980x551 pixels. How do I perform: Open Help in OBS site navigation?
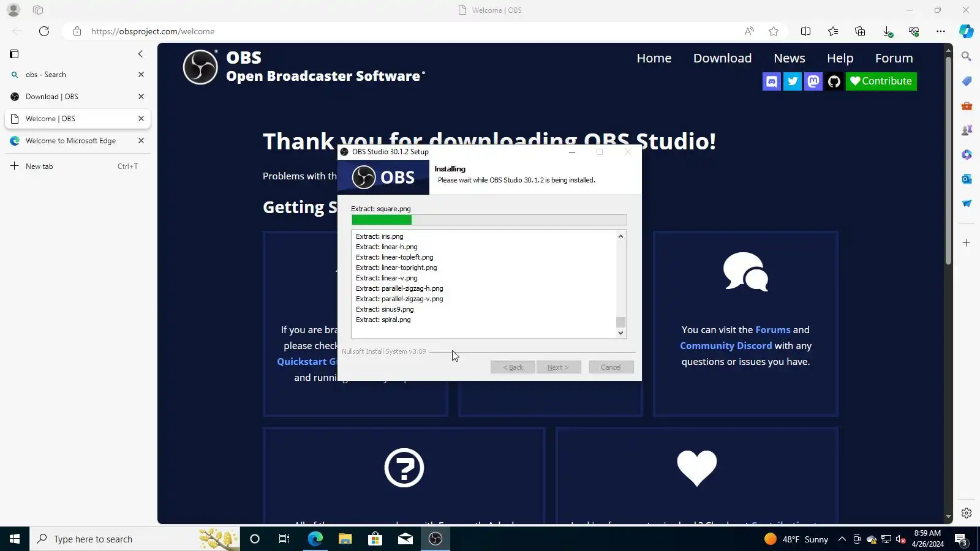click(x=840, y=58)
